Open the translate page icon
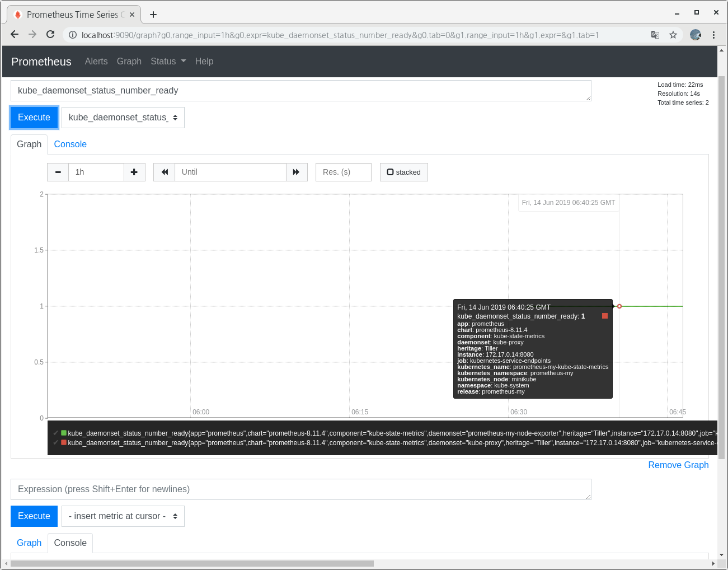The image size is (728, 570). 655,35
